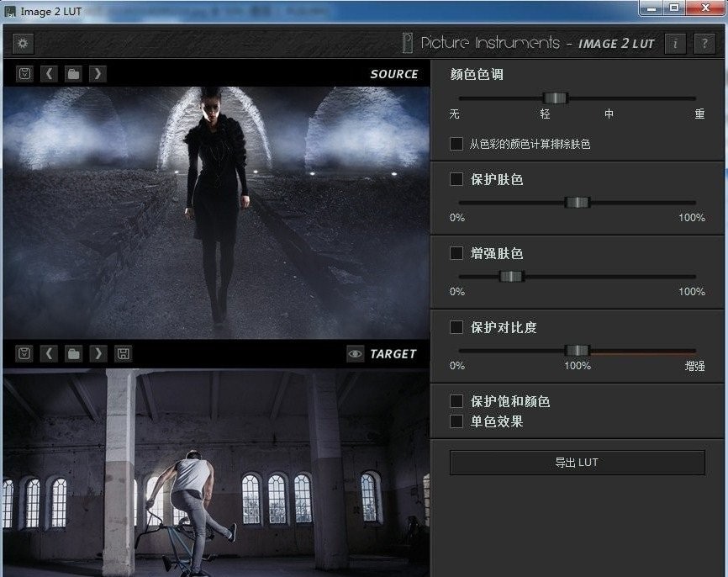
Task: Open the help (?) icon
Action: pyautogui.click(x=704, y=43)
